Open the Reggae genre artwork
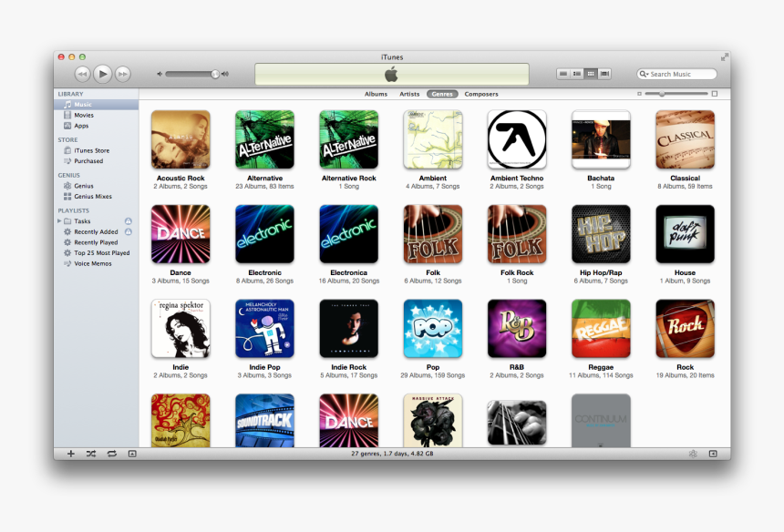 click(x=601, y=328)
